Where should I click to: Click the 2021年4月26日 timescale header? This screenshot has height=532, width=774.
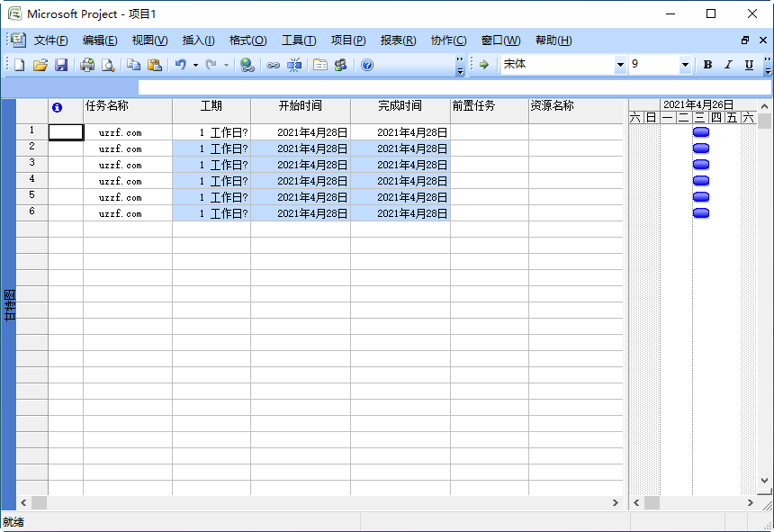pyautogui.click(x=698, y=104)
